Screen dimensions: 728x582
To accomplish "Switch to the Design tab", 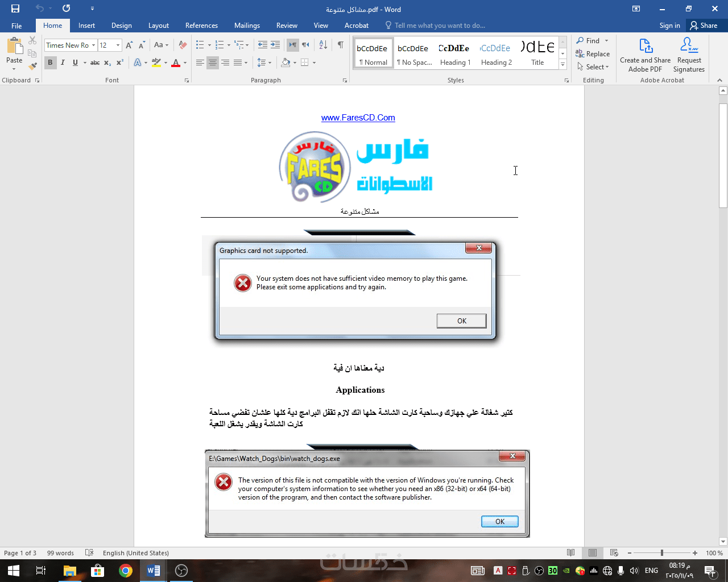I will tap(121, 26).
